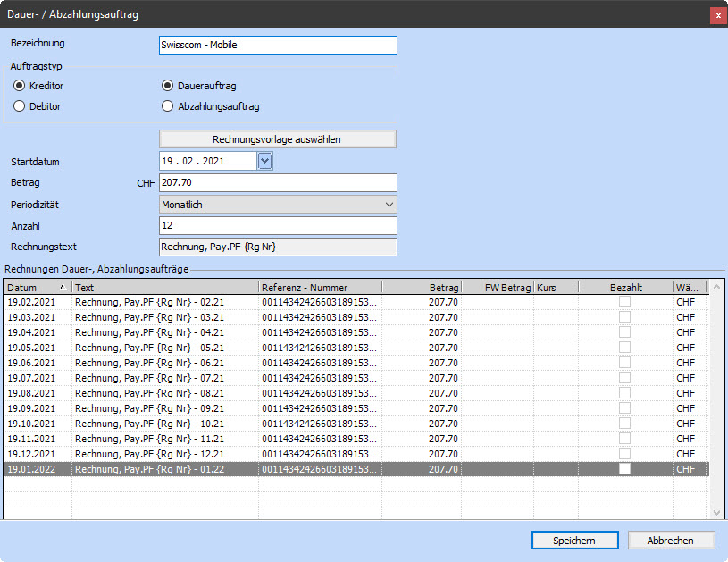
Task: Focus the Anzahl input field
Action: 277,226
